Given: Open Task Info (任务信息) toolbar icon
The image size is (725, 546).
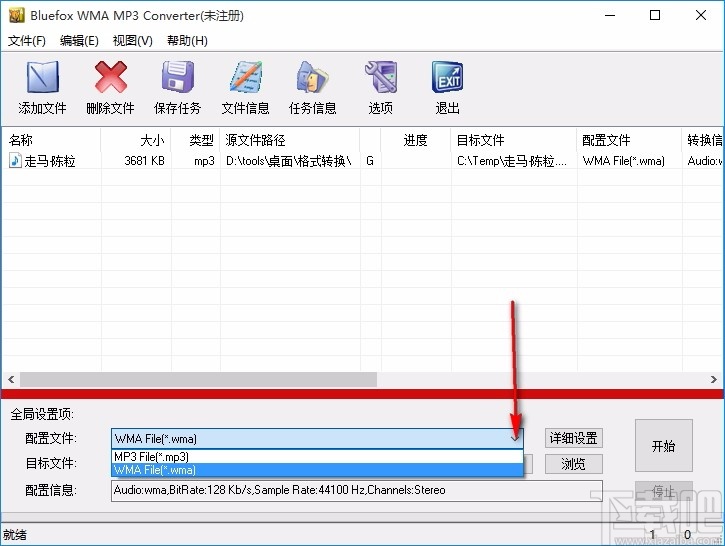Looking at the screenshot, I should [313, 77].
